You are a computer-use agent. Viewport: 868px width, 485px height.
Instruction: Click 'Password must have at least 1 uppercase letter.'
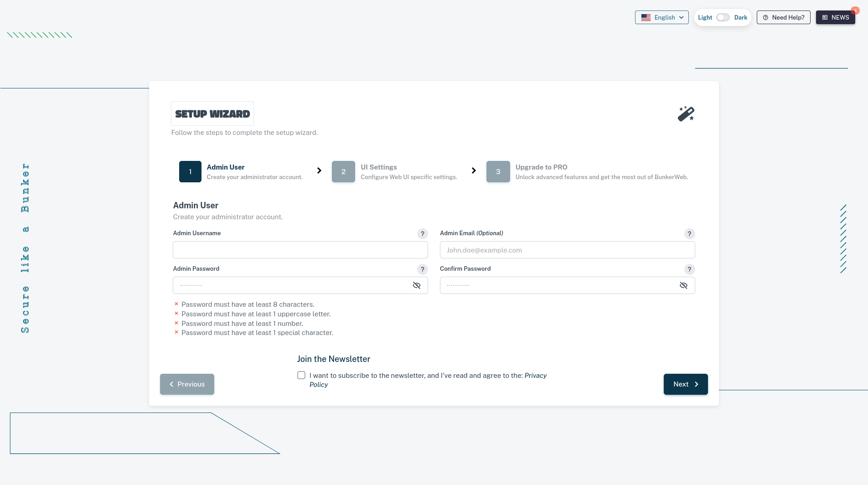pyautogui.click(x=256, y=314)
